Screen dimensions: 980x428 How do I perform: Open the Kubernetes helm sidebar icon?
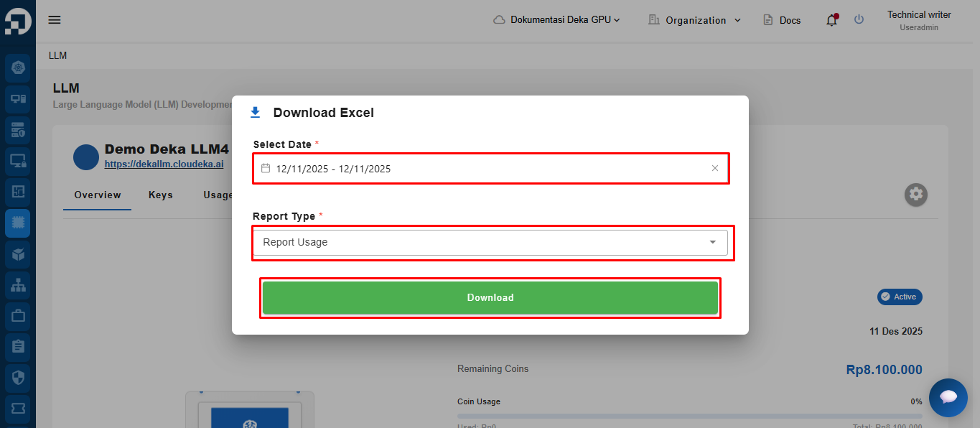point(18,68)
